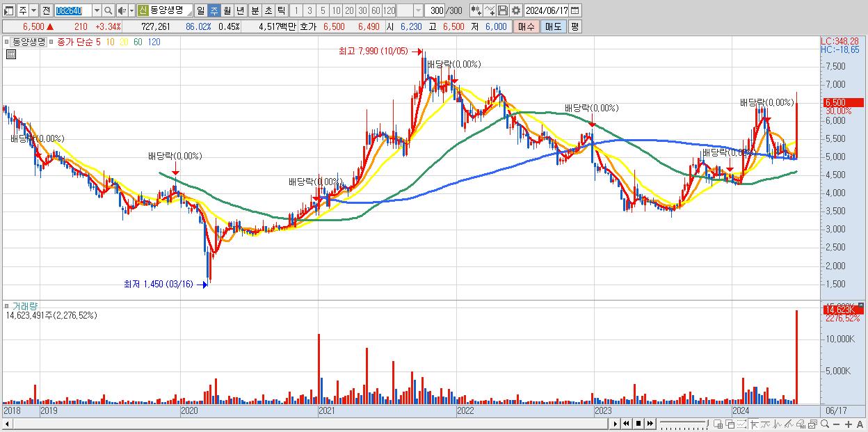Screen dimensions: 868x432
Task: Click the 매도 sell button
Action: point(553,26)
